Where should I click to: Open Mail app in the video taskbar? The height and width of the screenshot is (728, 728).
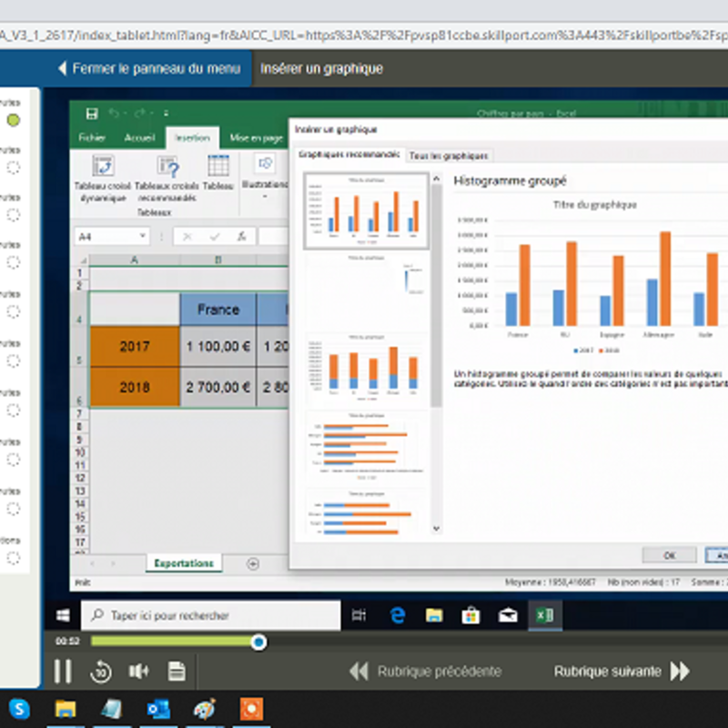(508, 616)
